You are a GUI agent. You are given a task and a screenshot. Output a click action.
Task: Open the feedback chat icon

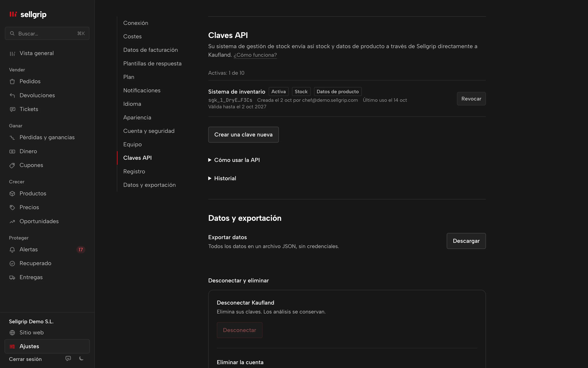pos(68,359)
